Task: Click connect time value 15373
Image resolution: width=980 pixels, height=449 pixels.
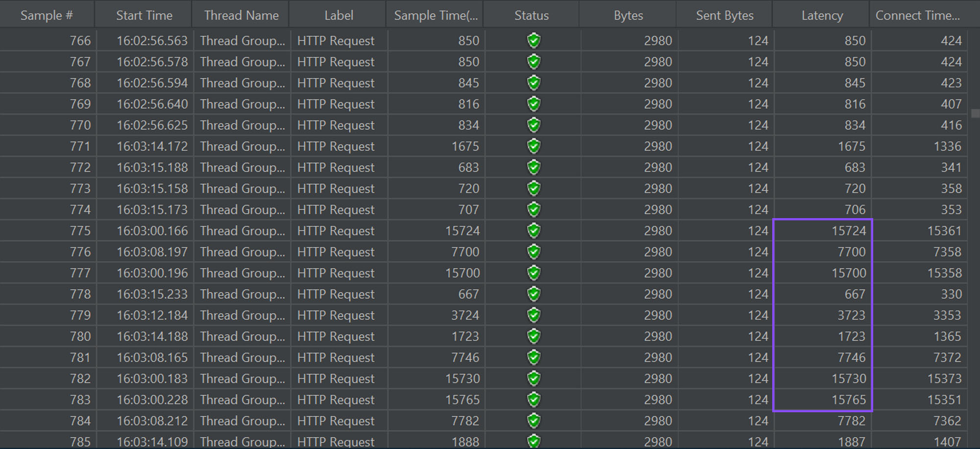Action: tap(944, 378)
